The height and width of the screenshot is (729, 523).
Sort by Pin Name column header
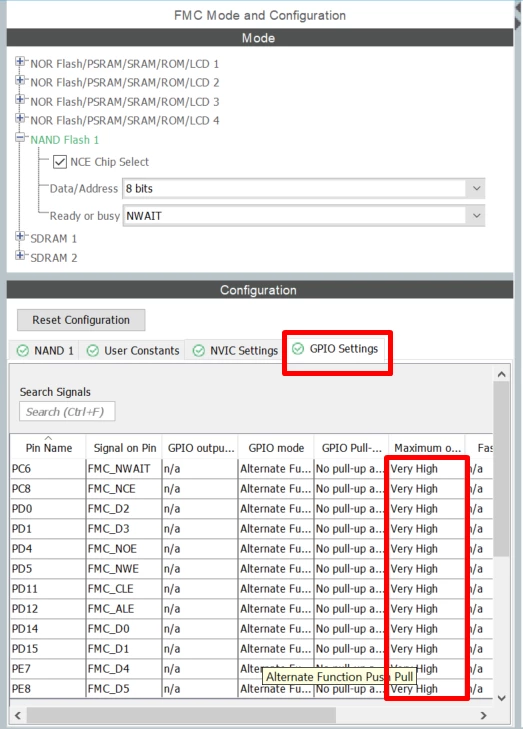pos(48,448)
